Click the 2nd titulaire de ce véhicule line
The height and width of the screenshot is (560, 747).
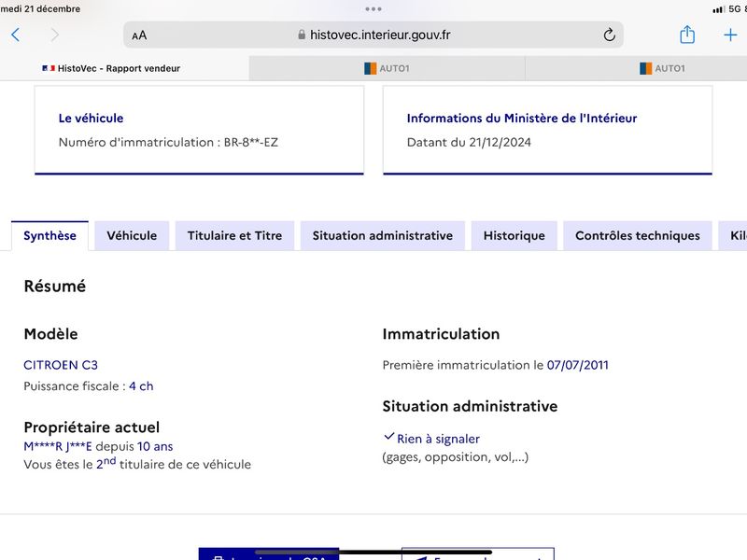[x=137, y=463]
